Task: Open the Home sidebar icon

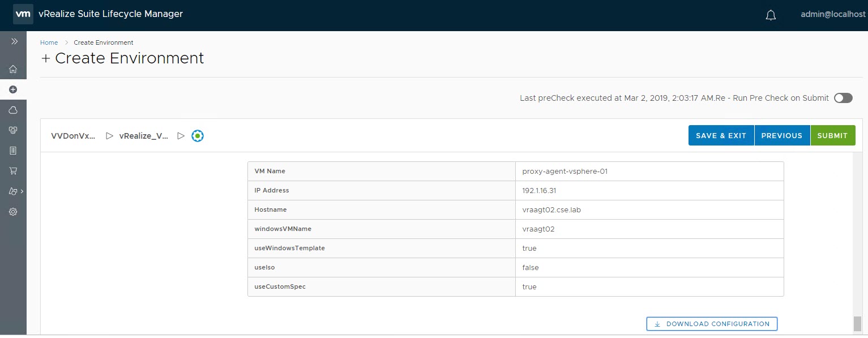Action: 13,70
